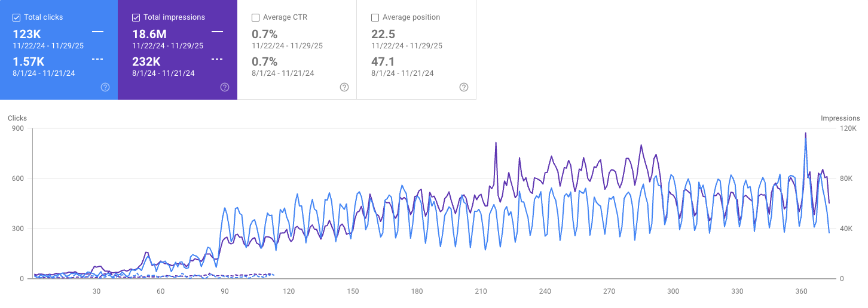Open help icon in Total impressions card
The width and height of the screenshot is (868, 308).
pyautogui.click(x=225, y=87)
